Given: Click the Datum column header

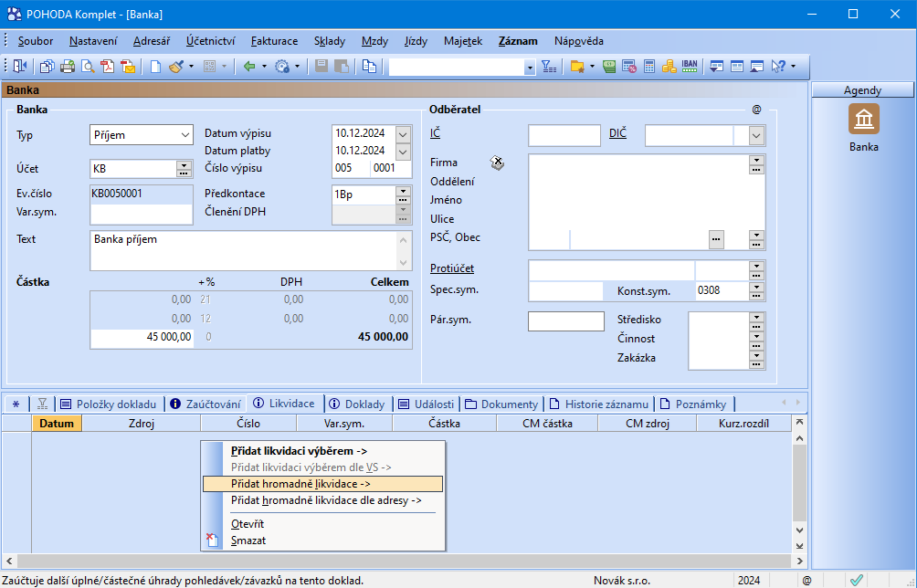Looking at the screenshot, I should (x=57, y=423).
